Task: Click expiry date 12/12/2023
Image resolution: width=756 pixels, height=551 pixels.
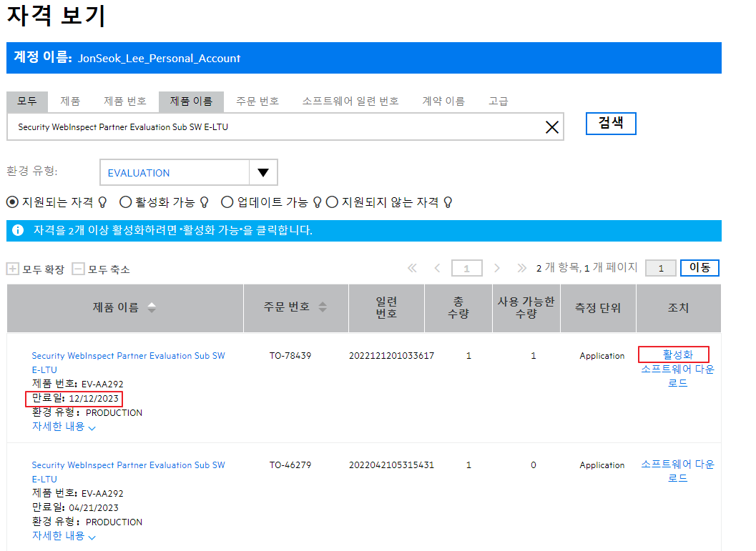Action: point(94,399)
